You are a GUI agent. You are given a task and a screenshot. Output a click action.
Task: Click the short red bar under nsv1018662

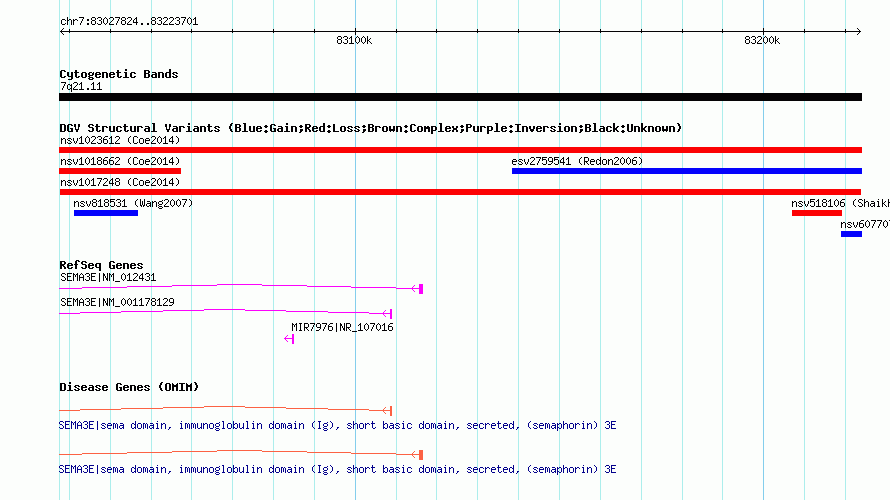[120, 171]
